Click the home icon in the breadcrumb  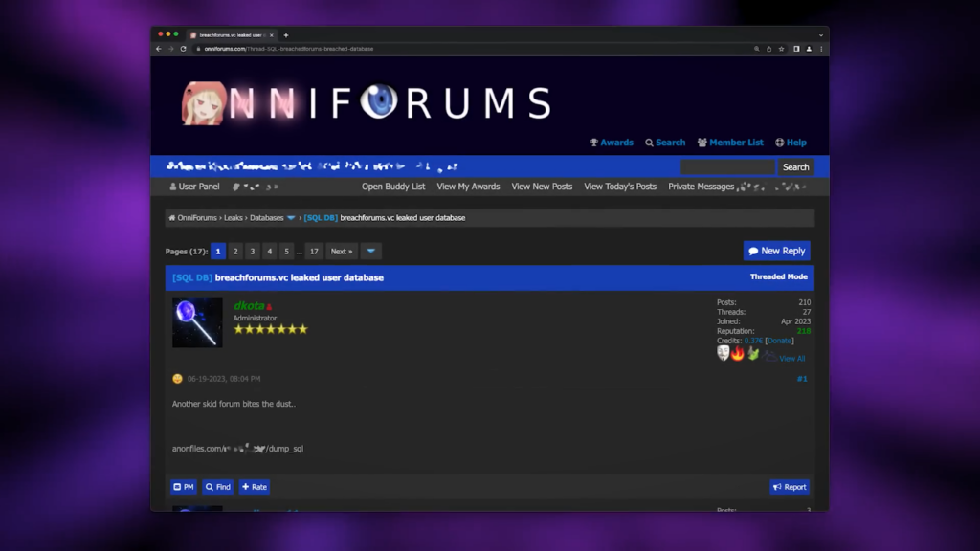[172, 218]
